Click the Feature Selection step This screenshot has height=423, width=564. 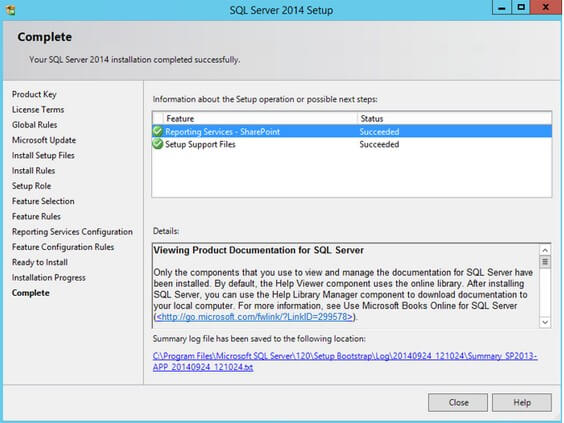(x=43, y=201)
